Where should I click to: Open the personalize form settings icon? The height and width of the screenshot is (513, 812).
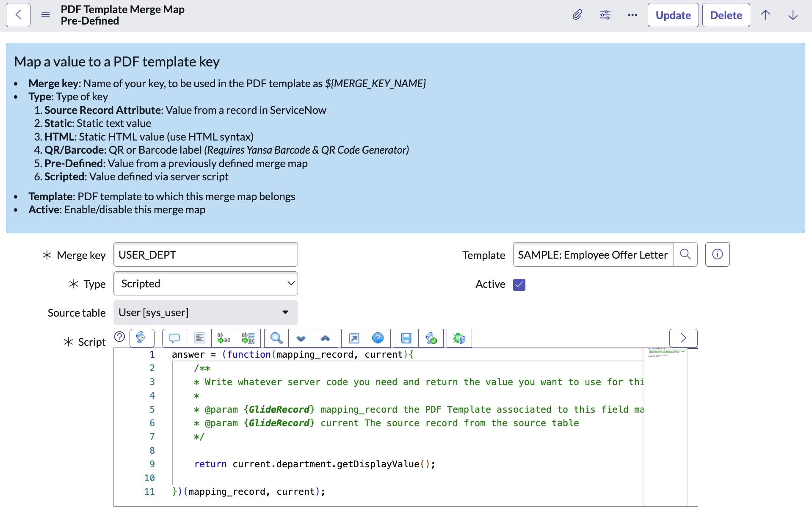(605, 15)
